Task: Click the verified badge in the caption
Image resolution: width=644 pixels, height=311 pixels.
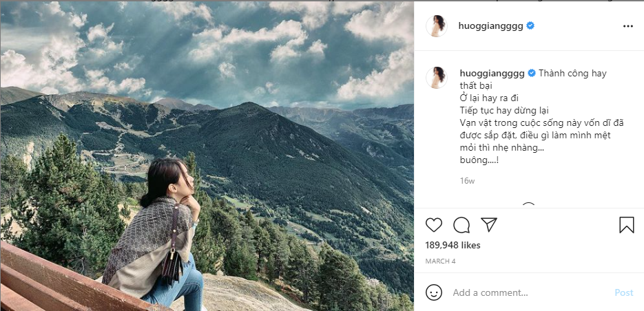Action: 531,73
